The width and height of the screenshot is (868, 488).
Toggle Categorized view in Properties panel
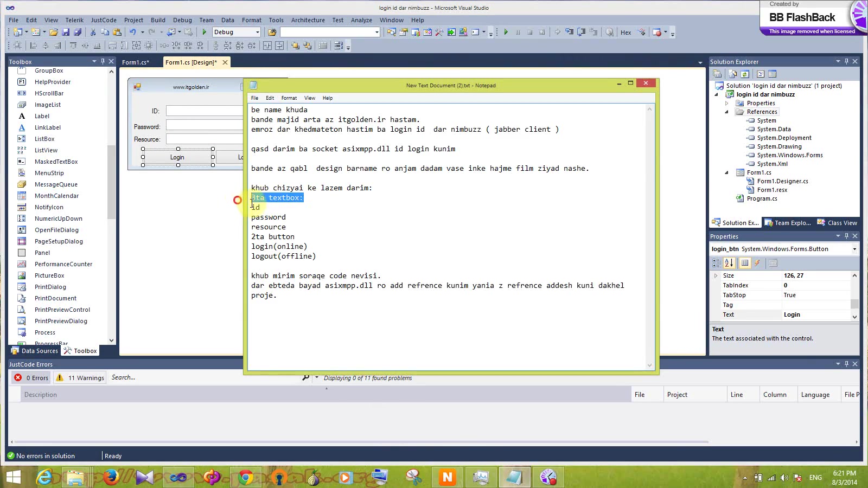(717, 263)
